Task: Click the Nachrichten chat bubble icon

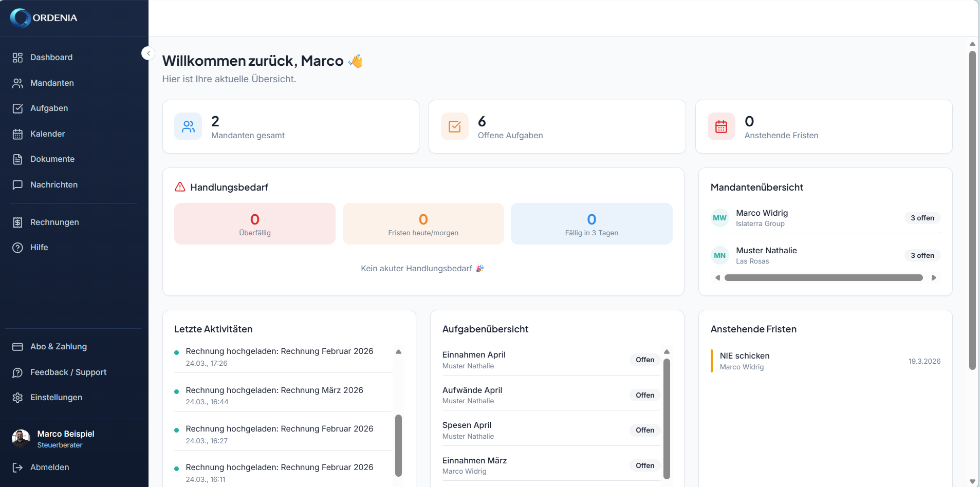Action: point(17,185)
